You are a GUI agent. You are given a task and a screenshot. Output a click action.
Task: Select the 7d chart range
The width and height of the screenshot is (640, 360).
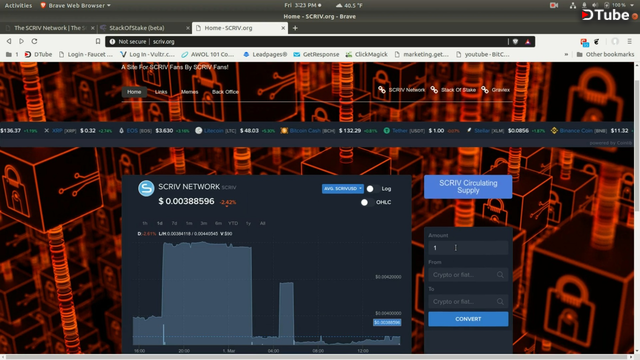pos(174,223)
